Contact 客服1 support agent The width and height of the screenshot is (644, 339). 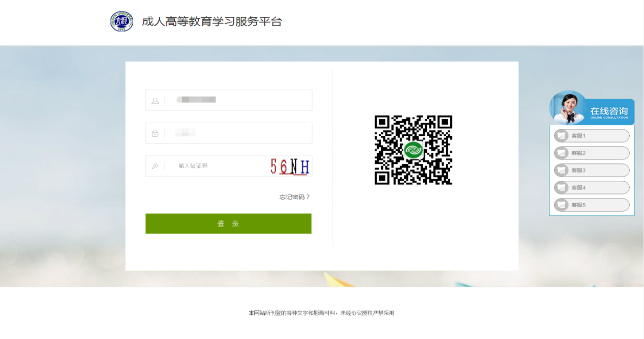(592, 136)
